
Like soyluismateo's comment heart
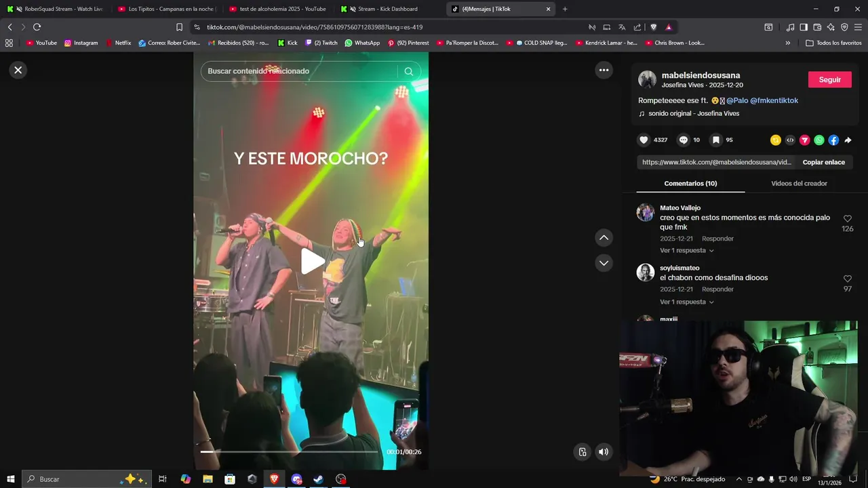tap(848, 279)
